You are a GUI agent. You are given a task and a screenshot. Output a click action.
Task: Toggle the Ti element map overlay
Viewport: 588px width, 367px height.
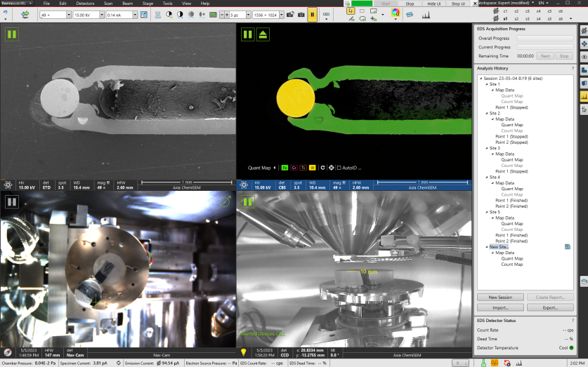pos(303,168)
